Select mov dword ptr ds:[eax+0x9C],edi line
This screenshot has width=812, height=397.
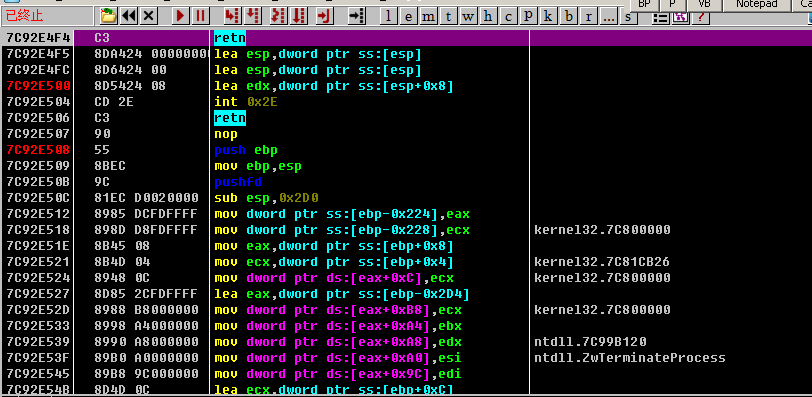(x=338, y=374)
